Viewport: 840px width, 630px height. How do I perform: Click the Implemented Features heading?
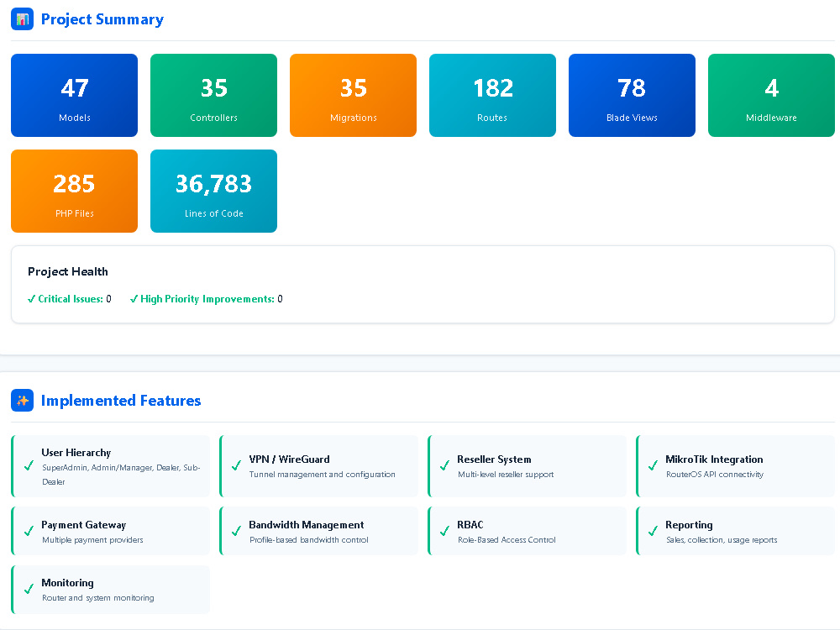121,401
